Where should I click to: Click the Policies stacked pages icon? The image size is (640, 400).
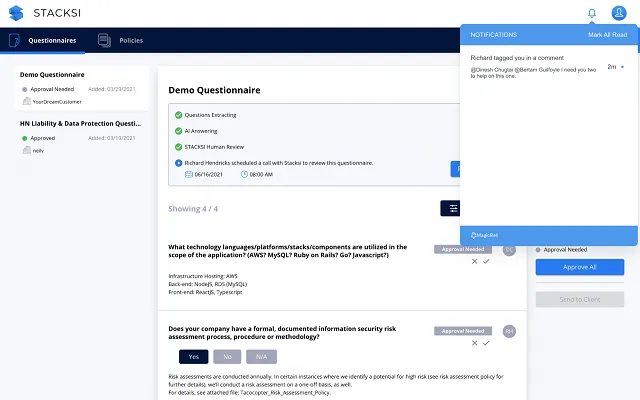coord(104,40)
